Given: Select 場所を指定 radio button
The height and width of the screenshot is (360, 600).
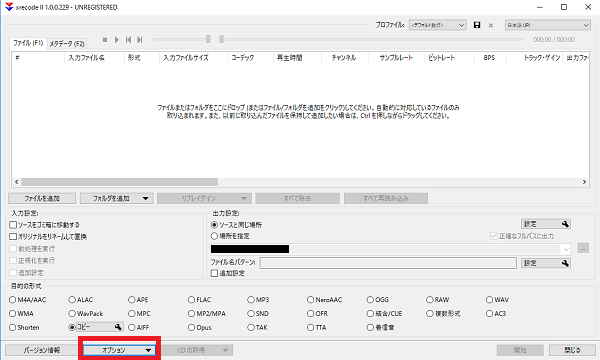Looking at the screenshot, I should click(x=214, y=236).
